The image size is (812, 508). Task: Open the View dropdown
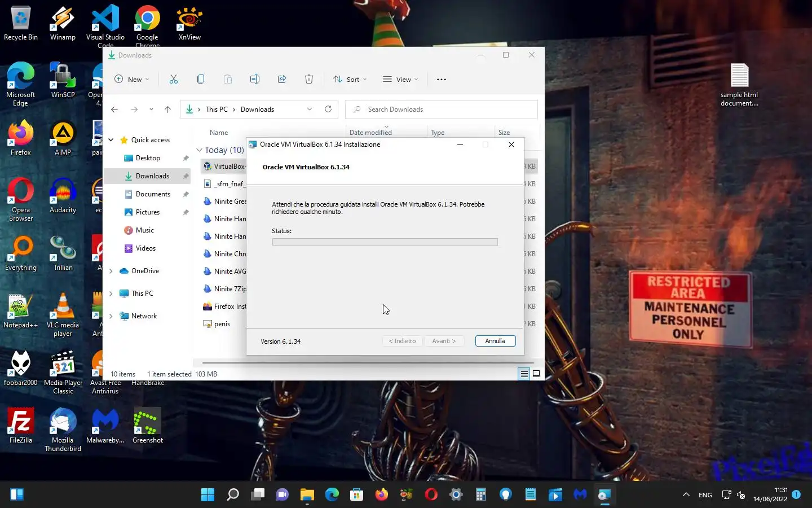point(400,79)
